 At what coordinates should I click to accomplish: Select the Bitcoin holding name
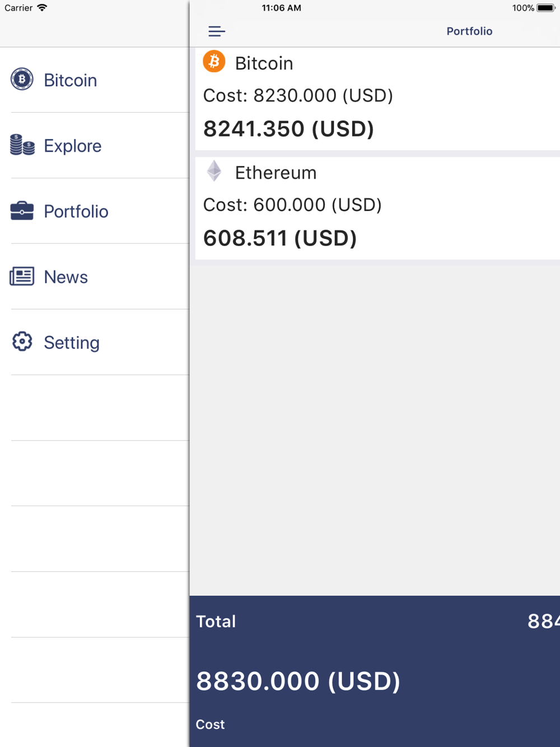pyautogui.click(x=264, y=63)
